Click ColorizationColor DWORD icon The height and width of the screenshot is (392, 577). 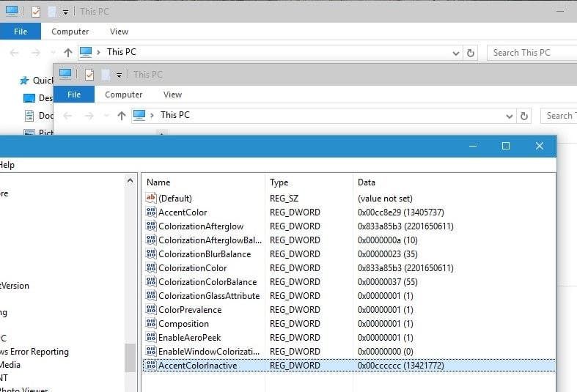151,267
